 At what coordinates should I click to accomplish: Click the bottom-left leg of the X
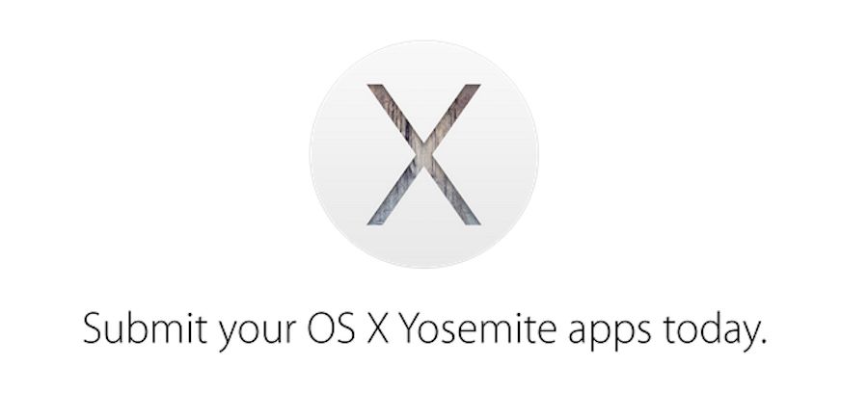click(x=390, y=196)
